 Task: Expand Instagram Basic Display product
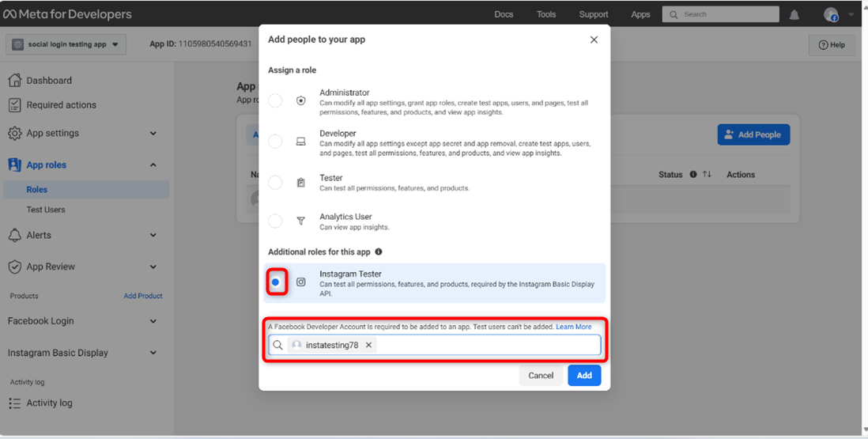153,354
